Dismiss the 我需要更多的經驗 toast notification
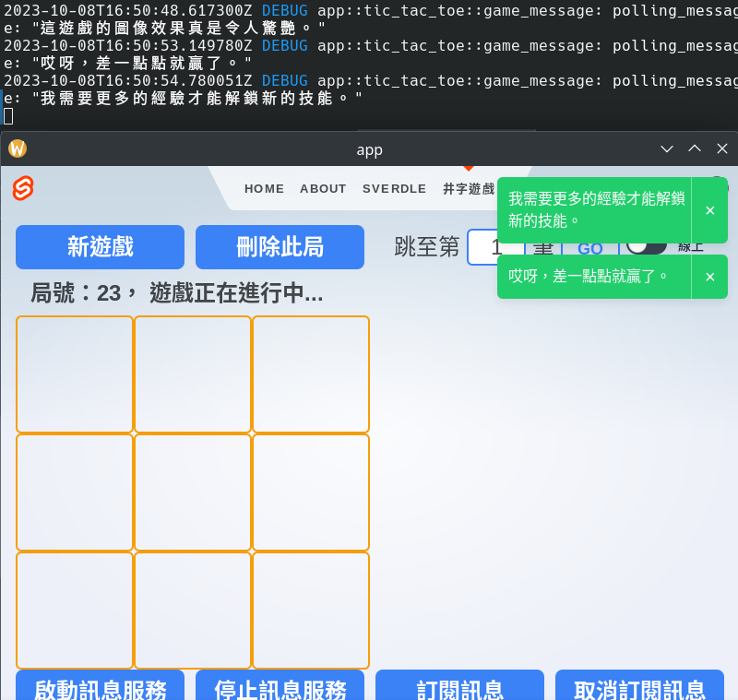The width and height of the screenshot is (738, 700). coord(709,210)
